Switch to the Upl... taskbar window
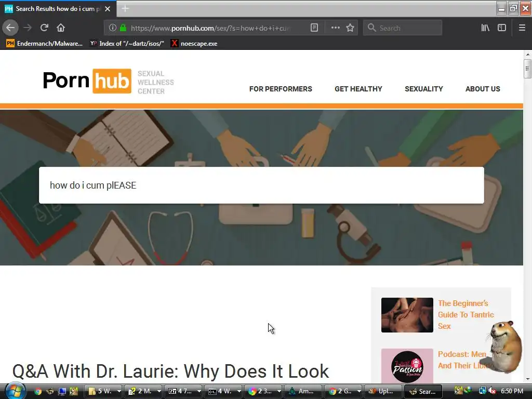 (x=383, y=391)
